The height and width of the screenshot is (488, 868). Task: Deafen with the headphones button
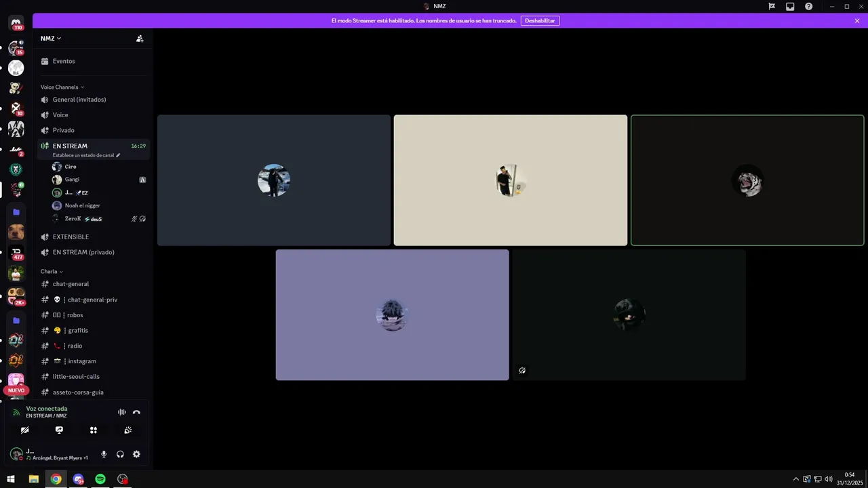tap(120, 454)
